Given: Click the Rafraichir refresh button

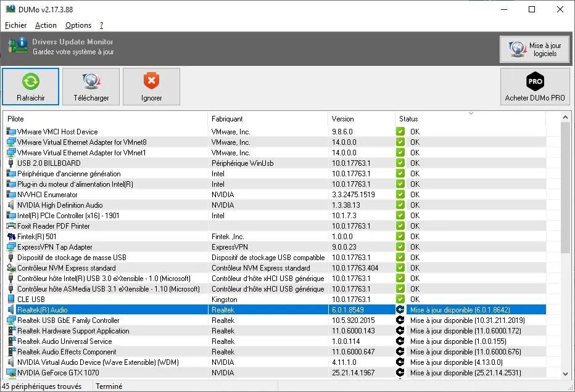Looking at the screenshot, I should pos(30,86).
